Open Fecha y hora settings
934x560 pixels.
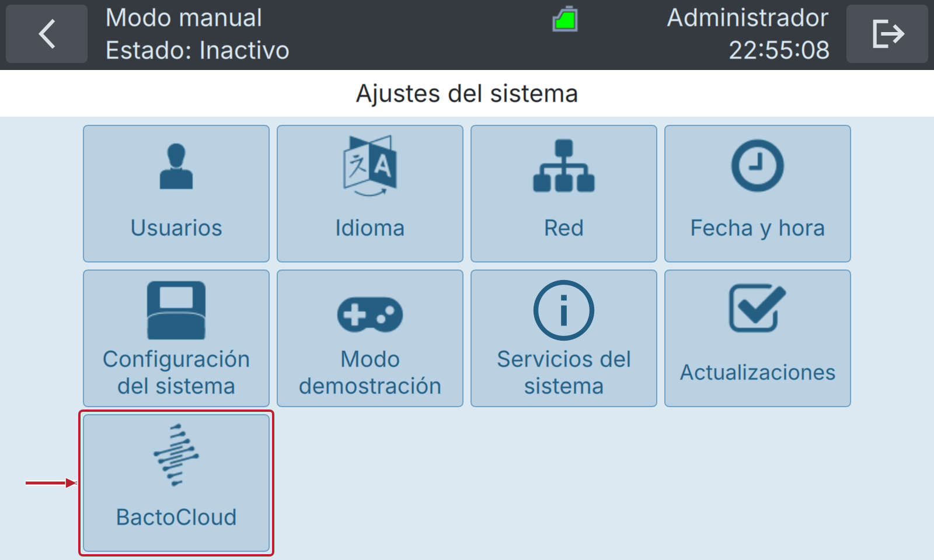758,194
